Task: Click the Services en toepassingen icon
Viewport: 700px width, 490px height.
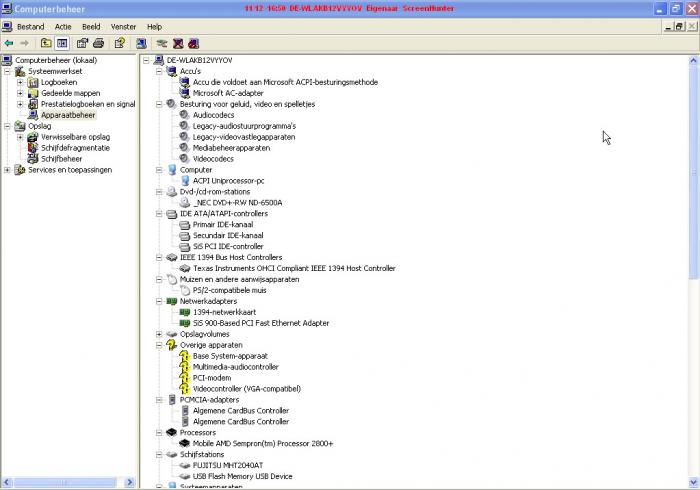Action: [20, 170]
